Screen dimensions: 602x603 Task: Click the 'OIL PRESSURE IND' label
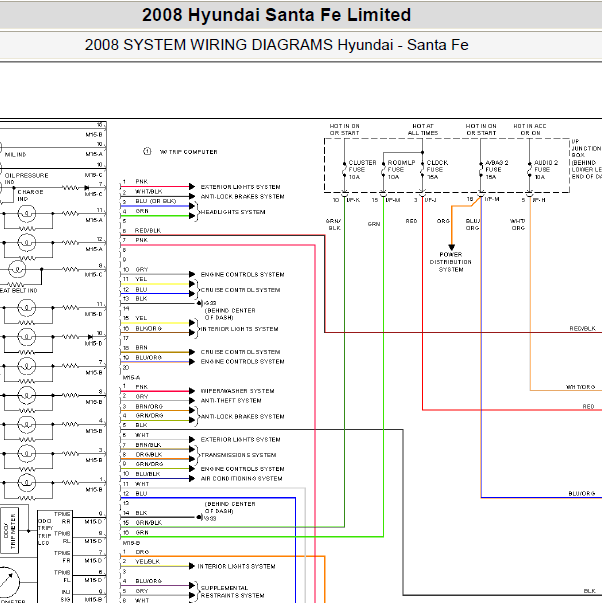click(x=26, y=178)
